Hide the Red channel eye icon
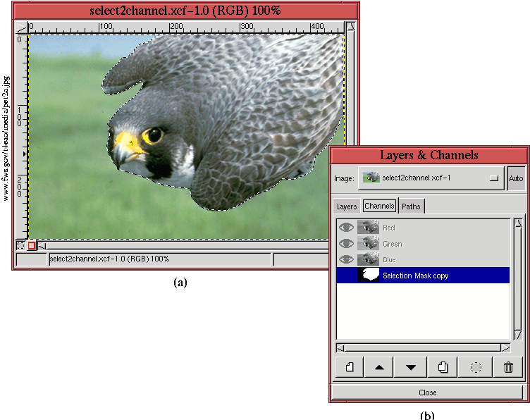530x420 pixels. point(346,228)
